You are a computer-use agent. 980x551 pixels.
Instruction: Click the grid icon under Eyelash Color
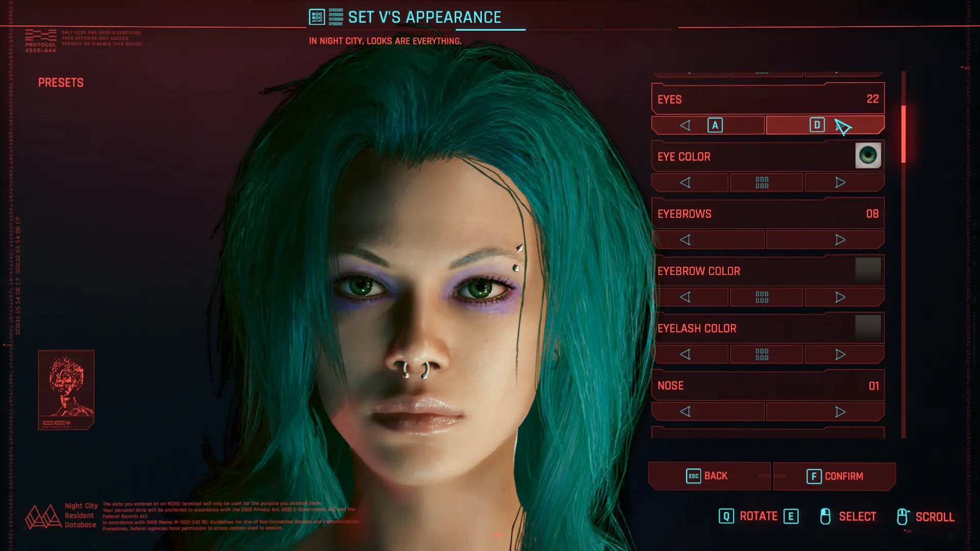(763, 354)
